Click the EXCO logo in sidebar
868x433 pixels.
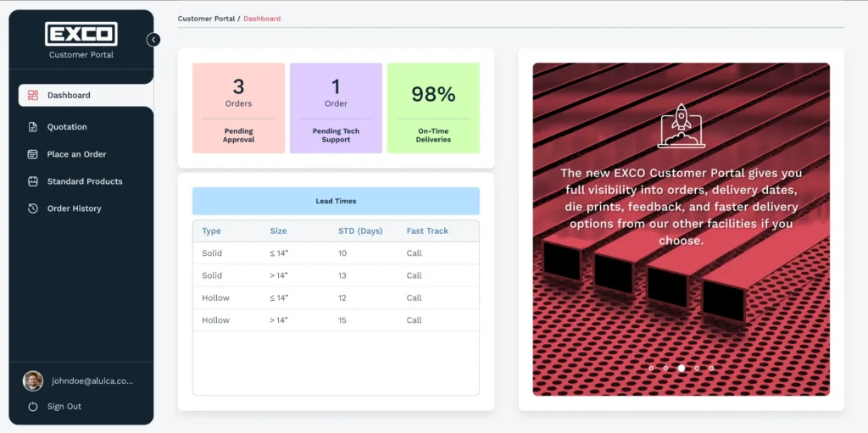click(x=81, y=34)
